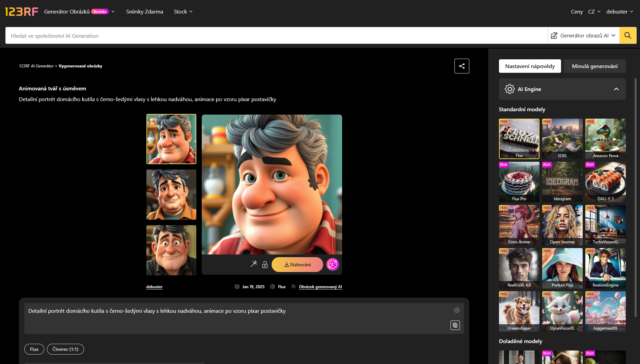Click the search input field
This screenshot has height=364, width=640.
click(x=277, y=36)
